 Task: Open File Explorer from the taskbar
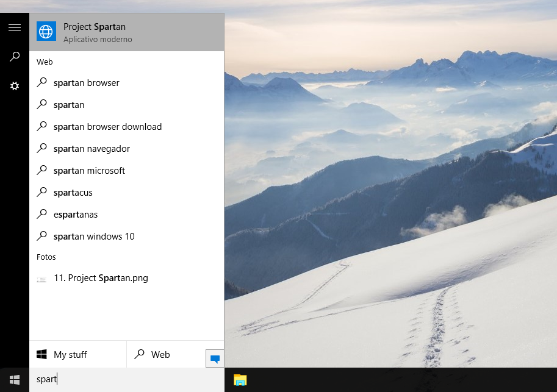tap(240, 379)
